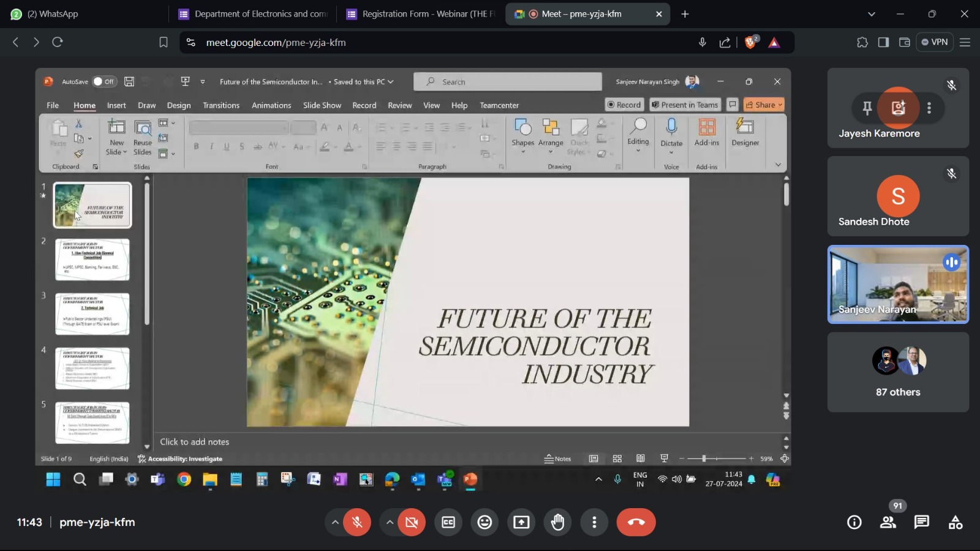Open the Teamcenter menu
Viewport: 980px width, 551px height.
coord(498,105)
